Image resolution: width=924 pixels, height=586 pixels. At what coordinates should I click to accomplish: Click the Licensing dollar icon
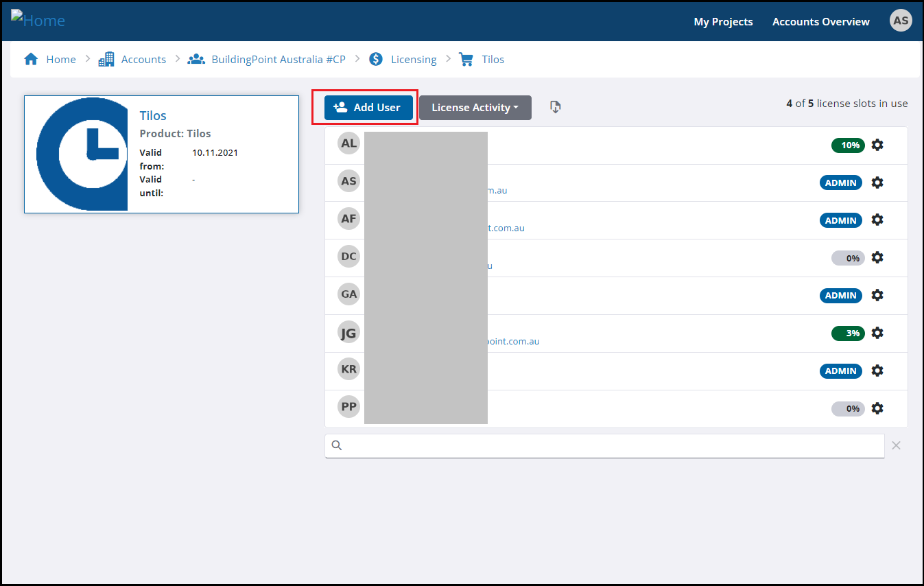click(376, 59)
